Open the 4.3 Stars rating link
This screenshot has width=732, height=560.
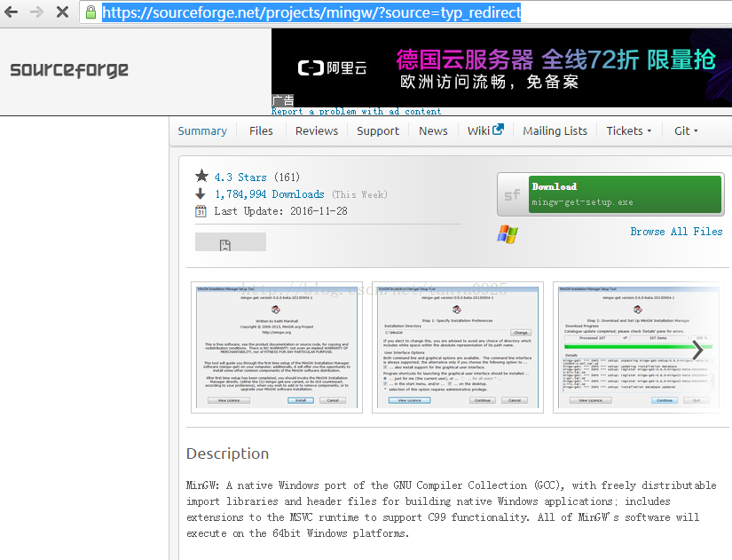240,177
